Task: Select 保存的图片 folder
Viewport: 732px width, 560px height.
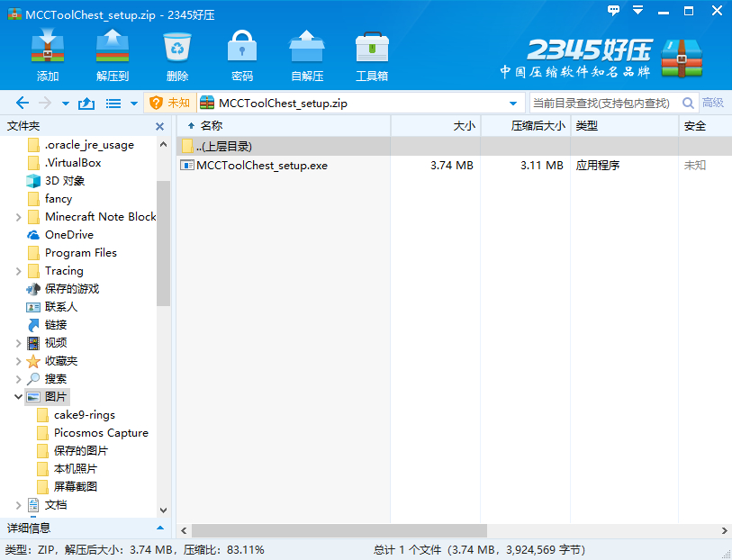Action: tap(81, 451)
